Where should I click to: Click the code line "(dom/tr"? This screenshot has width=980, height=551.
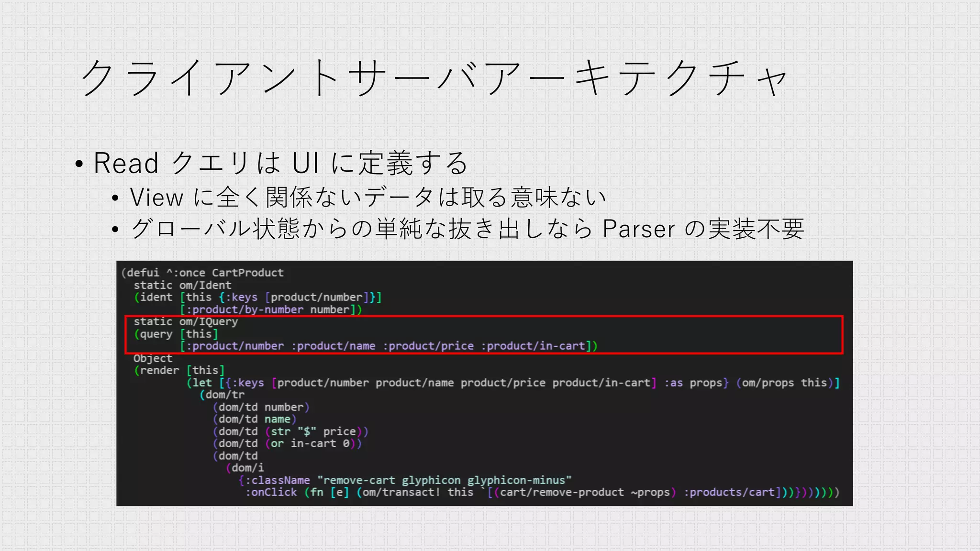tap(222, 395)
